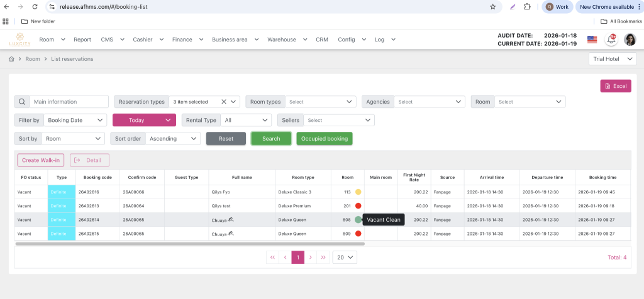Change page size from 20 dropdown
The width and height of the screenshot is (644, 299).
[x=344, y=257]
